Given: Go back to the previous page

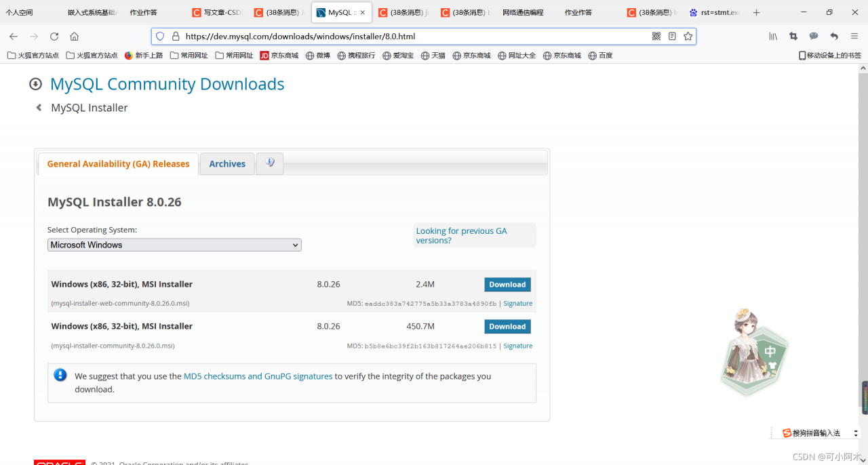Looking at the screenshot, I should pos(14,37).
